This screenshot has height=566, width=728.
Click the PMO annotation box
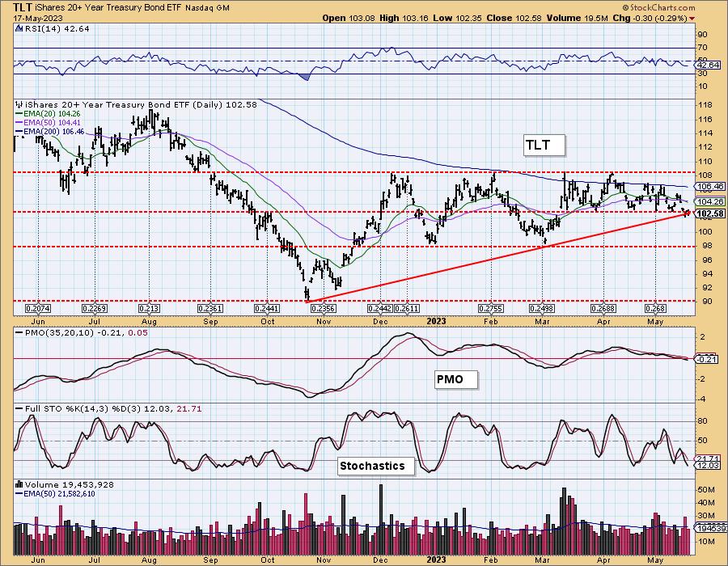tap(456, 379)
